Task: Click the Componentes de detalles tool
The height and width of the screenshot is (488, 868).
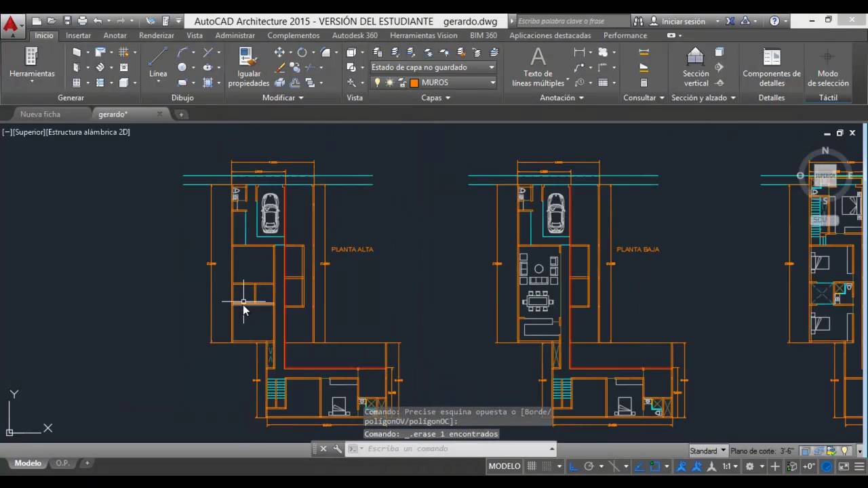Action: coord(772,66)
